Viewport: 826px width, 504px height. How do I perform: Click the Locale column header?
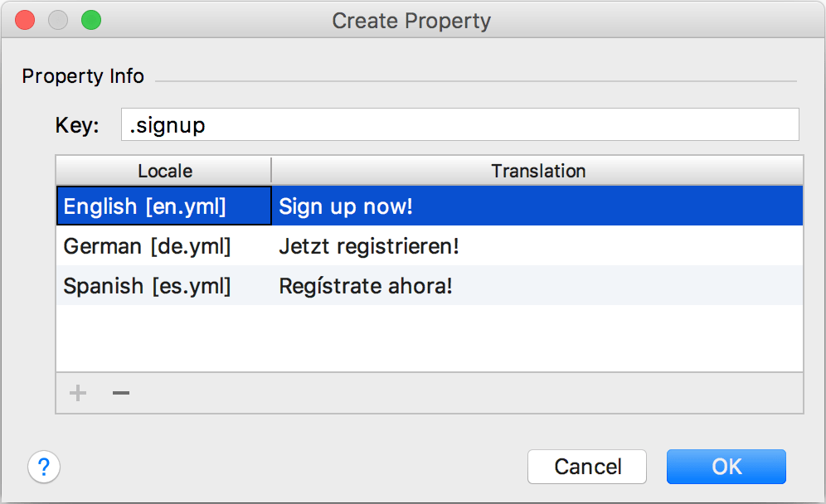(163, 171)
